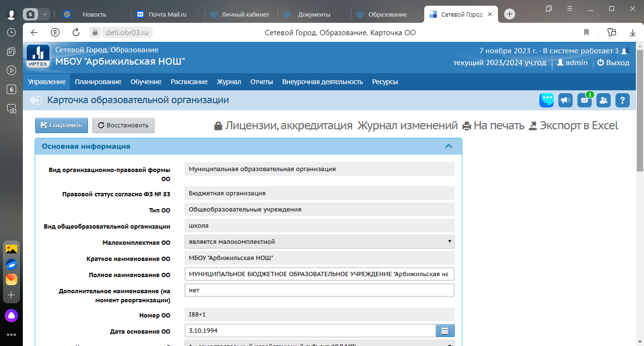Viewport: 644px width, 346px height.
Task: Open Внеурочная деятельность menu
Action: (322, 82)
